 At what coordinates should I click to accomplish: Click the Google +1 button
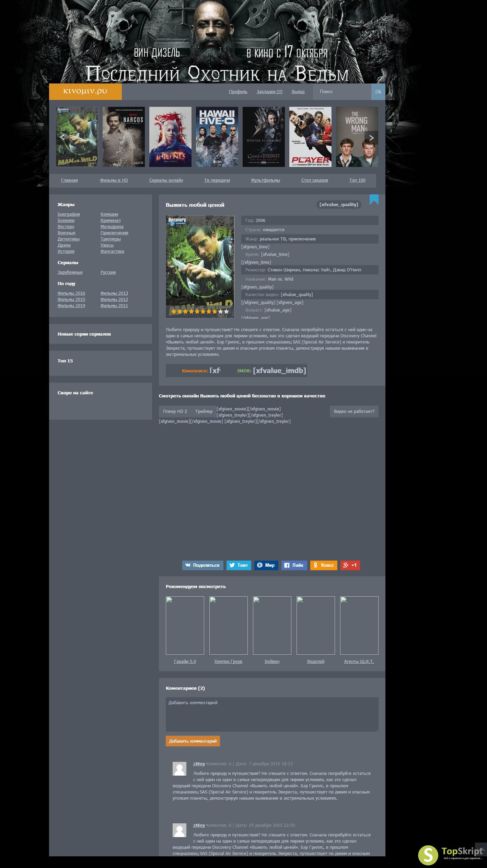pos(350,565)
